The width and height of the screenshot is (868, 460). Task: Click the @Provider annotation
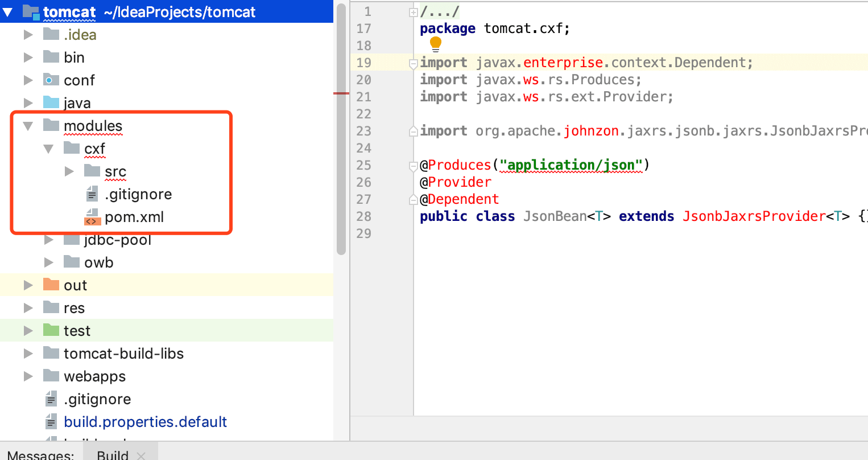click(456, 182)
